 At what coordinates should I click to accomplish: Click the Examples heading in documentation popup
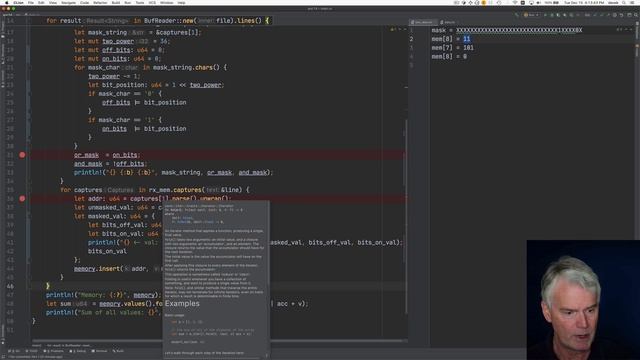coord(182,304)
